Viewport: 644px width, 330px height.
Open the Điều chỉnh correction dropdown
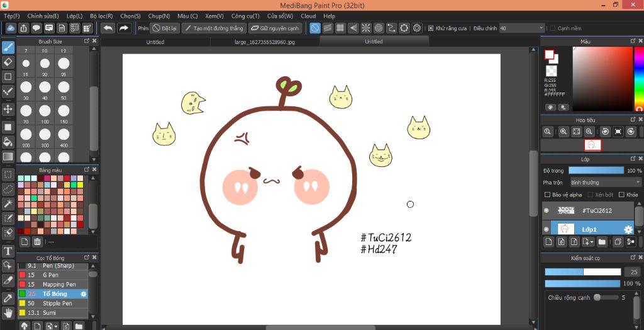pos(521,28)
